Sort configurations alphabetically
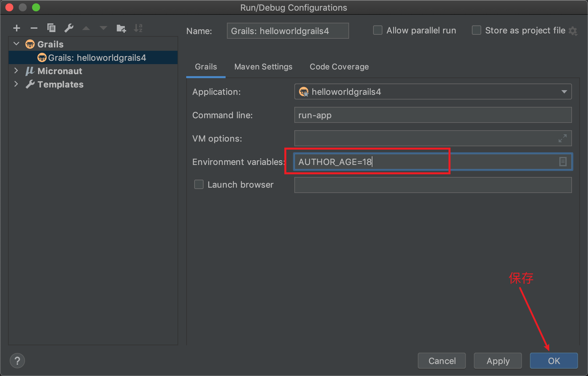Screen dimensions: 588x376 (x=138, y=28)
